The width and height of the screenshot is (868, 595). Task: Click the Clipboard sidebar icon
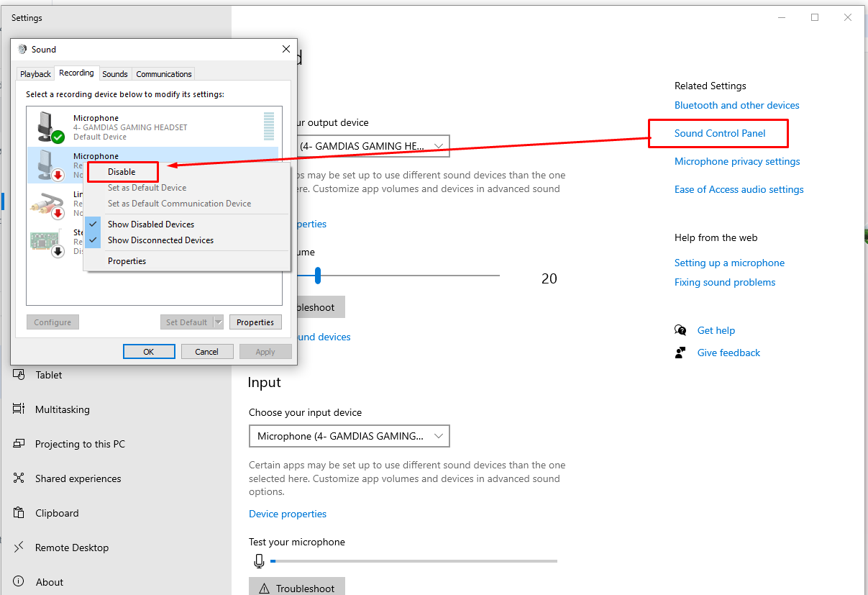pyautogui.click(x=19, y=513)
